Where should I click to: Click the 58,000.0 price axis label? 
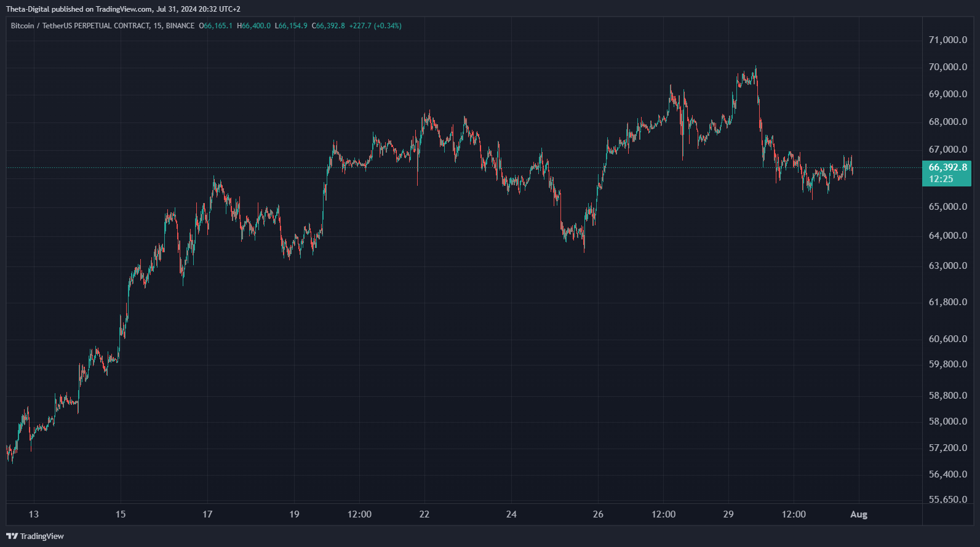pyautogui.click(x=948, y=421)
